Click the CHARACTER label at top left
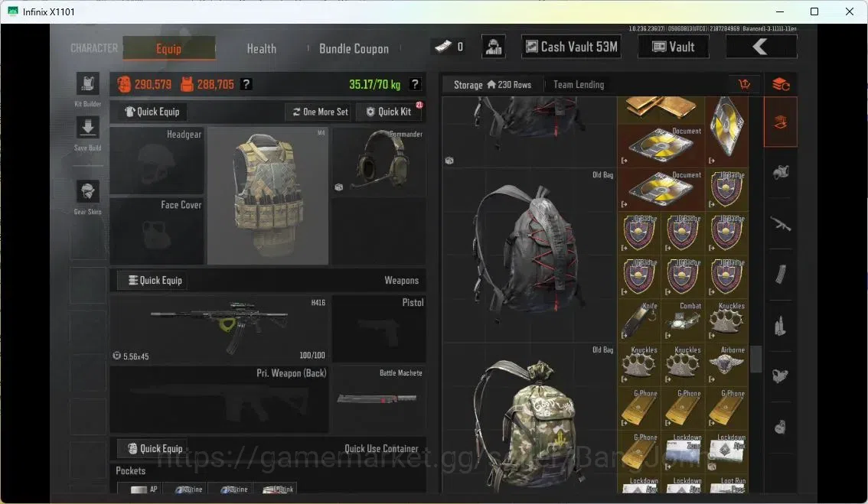868x504 pixels. point(94,48)
